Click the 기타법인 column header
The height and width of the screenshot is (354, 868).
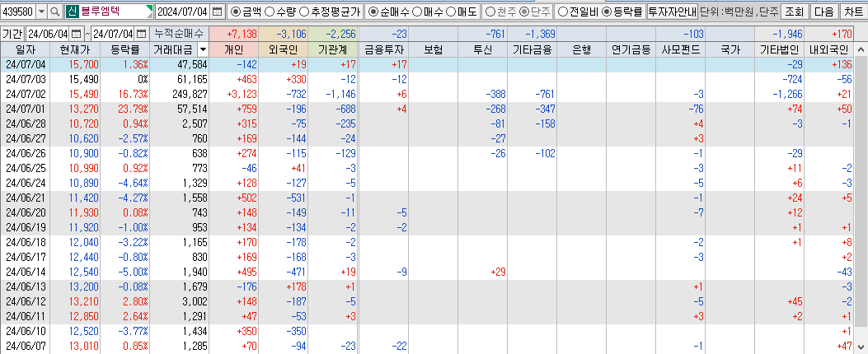point(780,49)
